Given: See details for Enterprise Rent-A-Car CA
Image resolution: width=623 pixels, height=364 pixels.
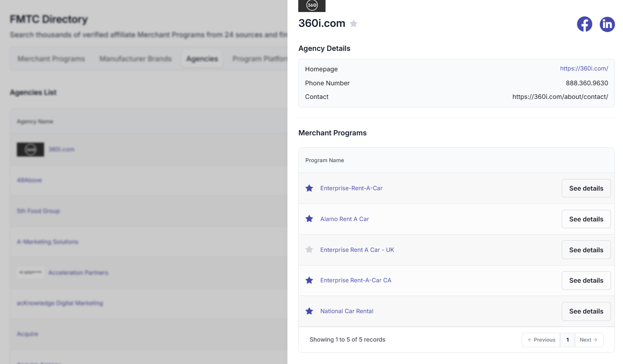Looking at the screenshot, I should click(x=586, y=280).
